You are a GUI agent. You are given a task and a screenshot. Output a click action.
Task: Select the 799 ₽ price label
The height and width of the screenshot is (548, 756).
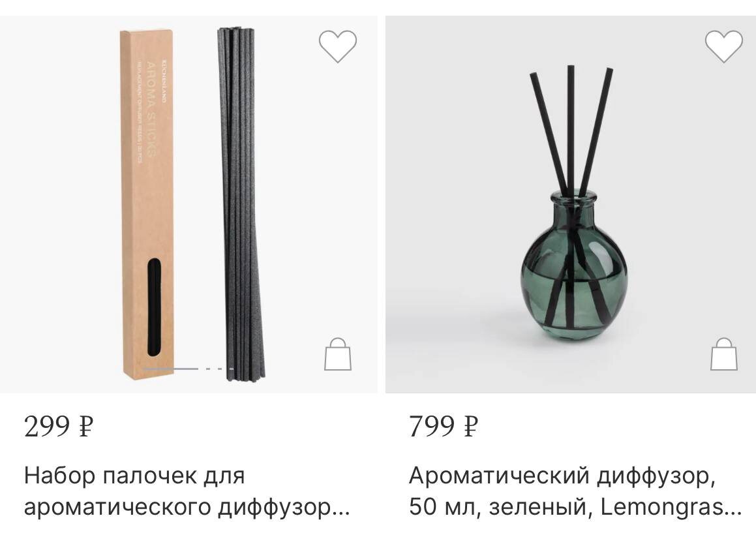coord(443,427)
